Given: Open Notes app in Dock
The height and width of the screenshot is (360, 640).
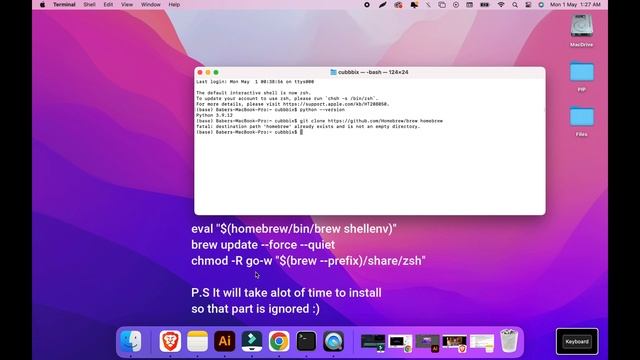Looking at the screenshot, I should [x=198, y=341].
